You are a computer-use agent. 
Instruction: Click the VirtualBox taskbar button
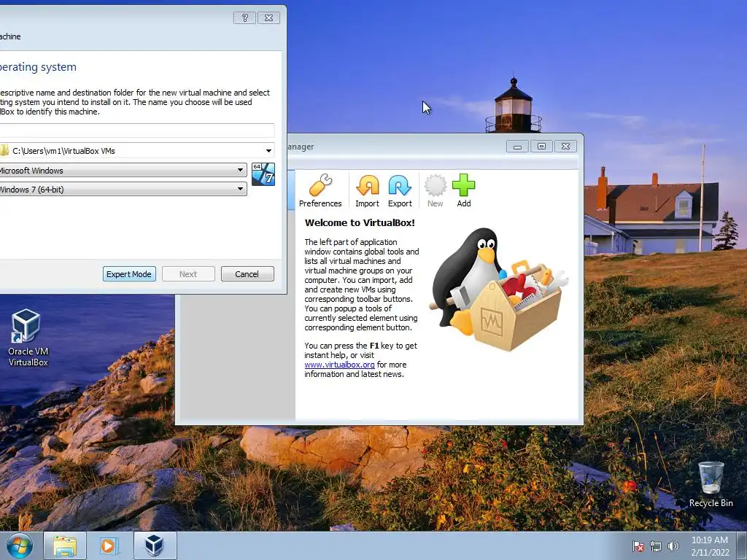point(155,545)
